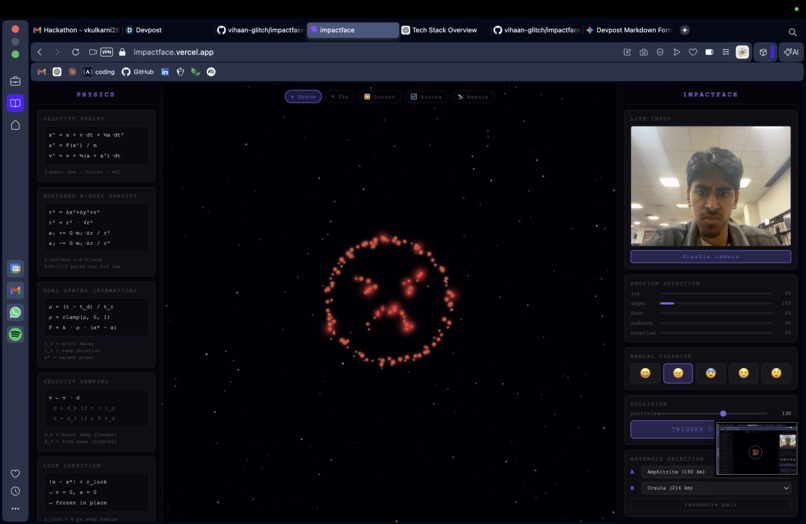Image resolution: width=806 pixels, height=524 pixels.
Task: Click the 'frozen in place' lock condition text
Action: [81, 503]
